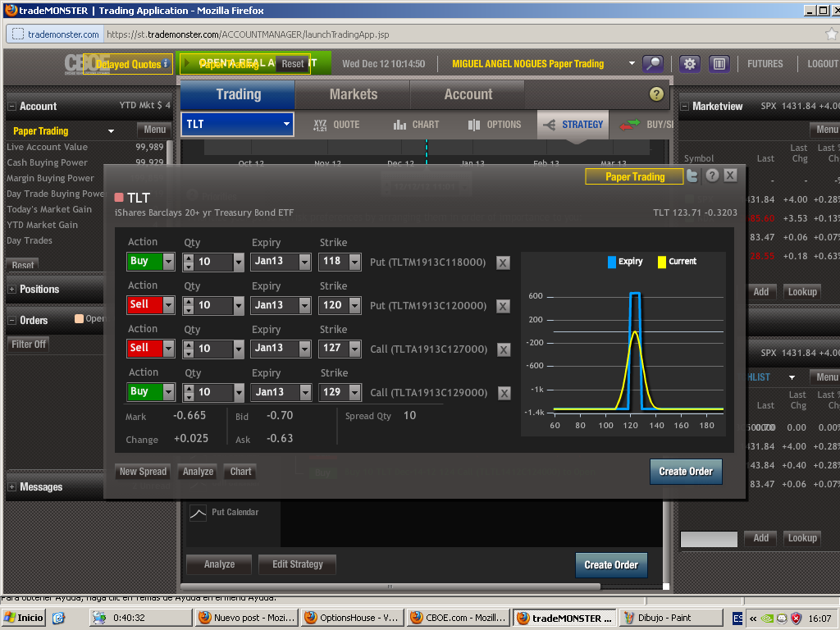Open the Account panel Menu button
The width and height of the screenshot is (840, 630).
coord(154,130)
